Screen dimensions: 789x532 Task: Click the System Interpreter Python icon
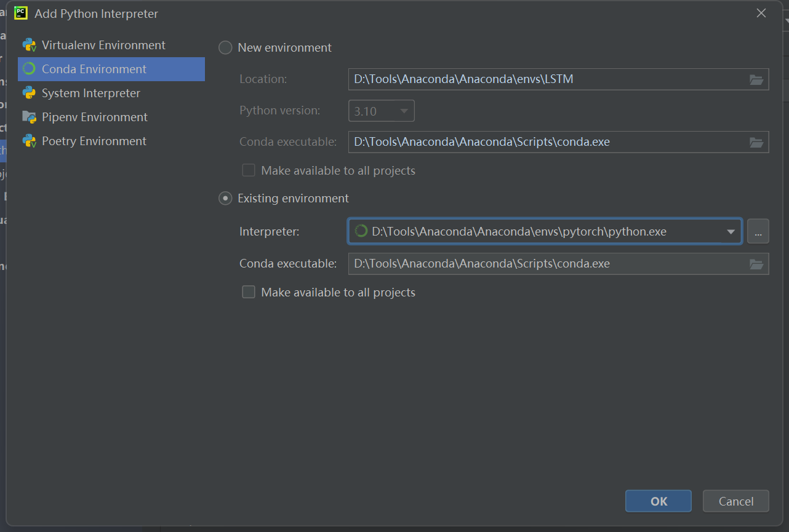[29, 93]
